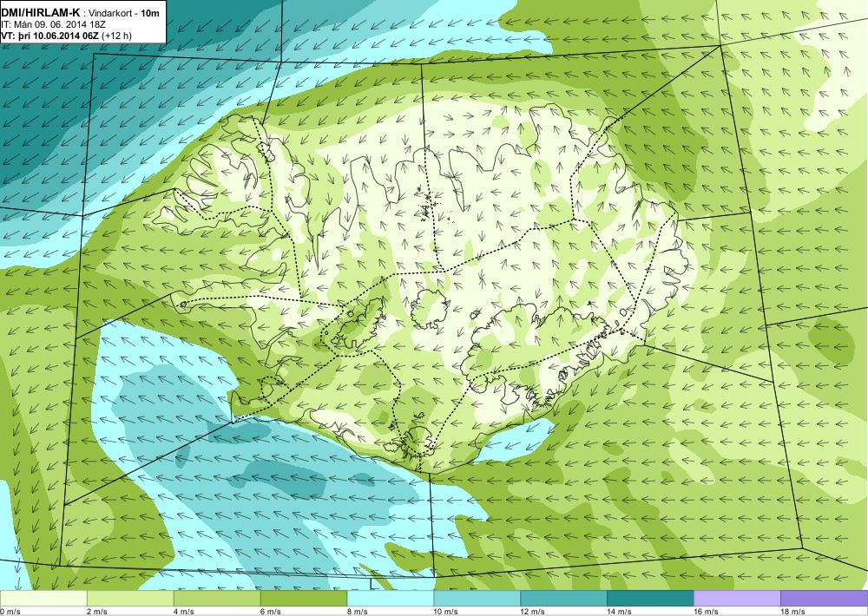Click the '16 m/s' legend label
Screen dimensions: 868x616
(707, 611)
